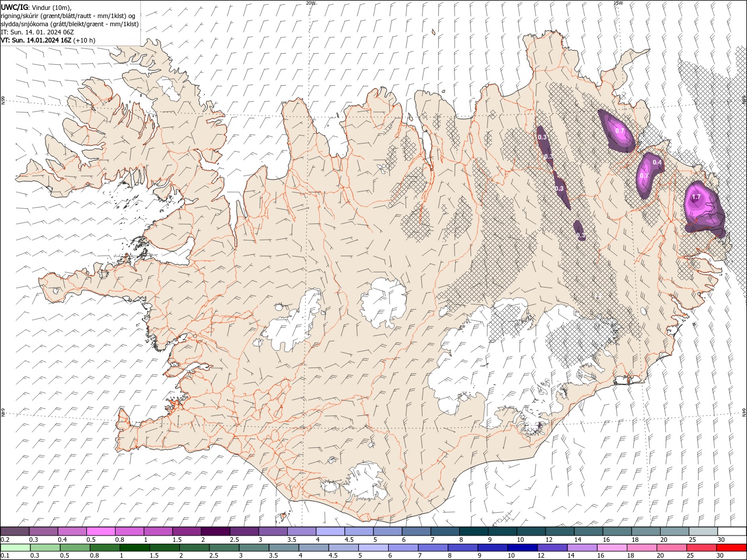Select the bright pink 0.5 swatch, upper legend
Screen dimensions: 747x560
[100, 531]
